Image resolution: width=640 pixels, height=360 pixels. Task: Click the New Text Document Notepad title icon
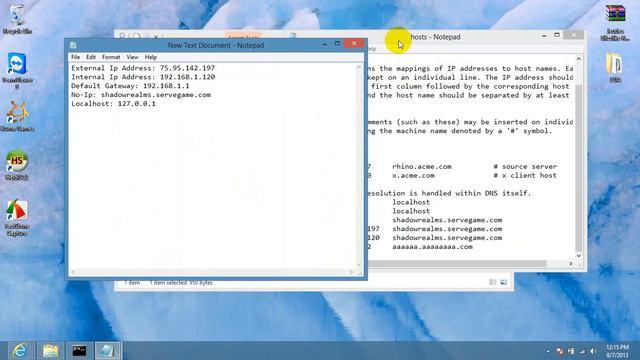pos(73,45)
